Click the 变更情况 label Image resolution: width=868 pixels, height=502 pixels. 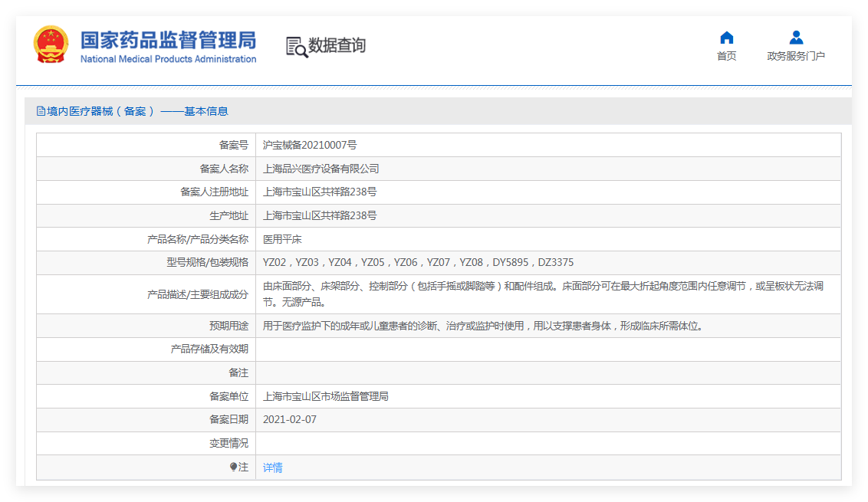229,443
